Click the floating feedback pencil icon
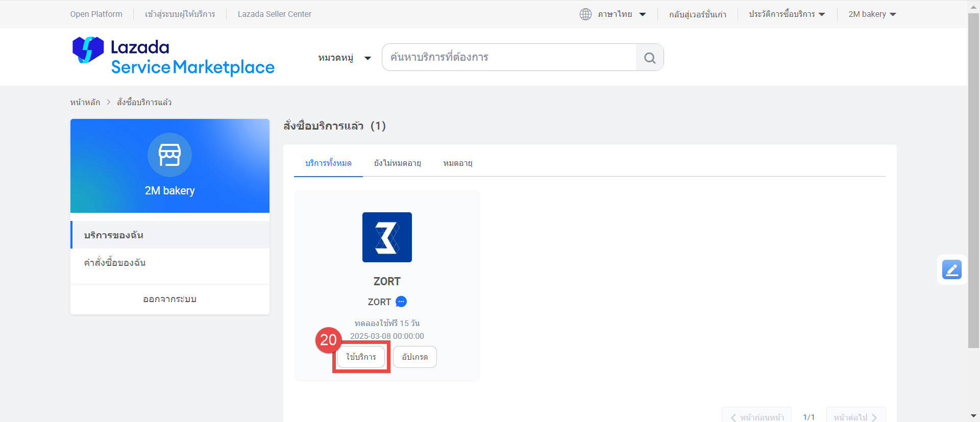Viewport: 980px width, 422px height. 951,269
